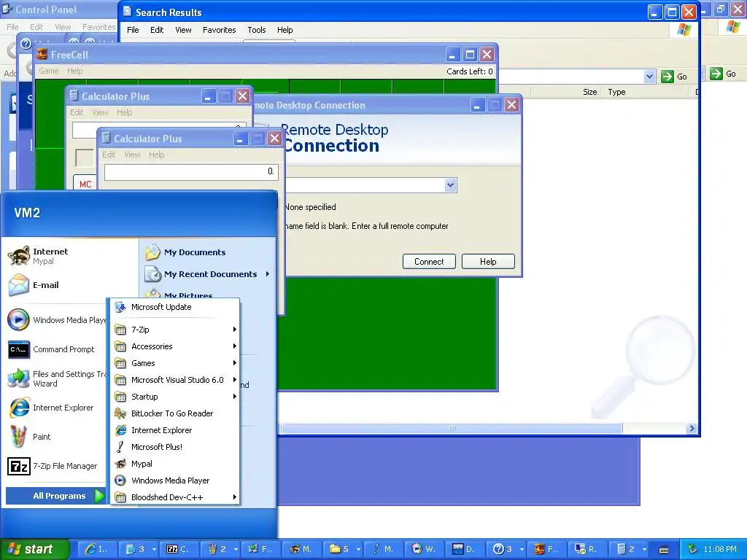Click MC memory clear in Calculator Plus
Screen dimensions: 747x560
point(85,184)
